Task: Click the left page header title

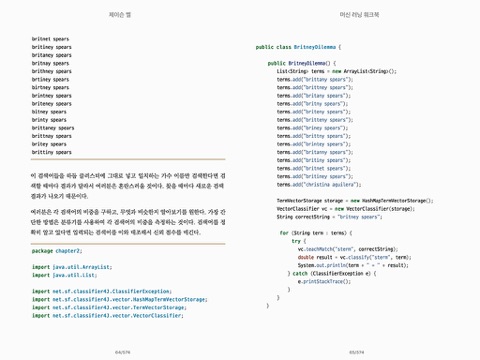Action: point(120,15)
